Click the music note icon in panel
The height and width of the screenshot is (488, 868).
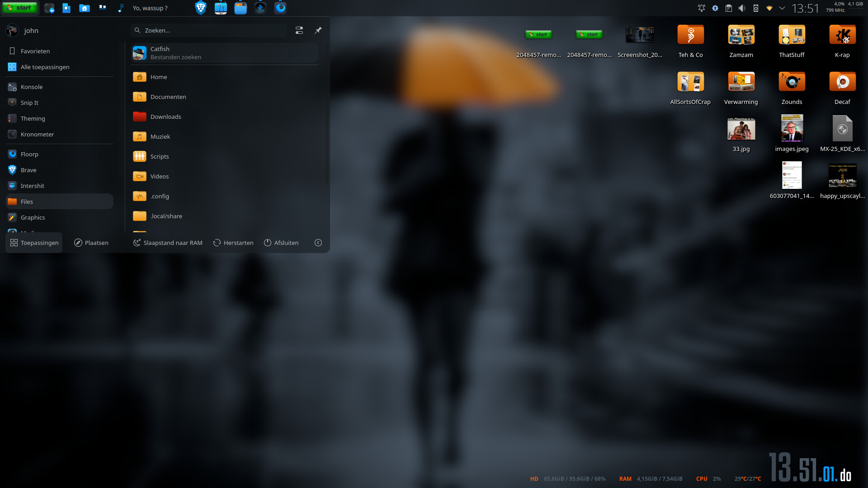pyautogui.click(x=121, y=8)
